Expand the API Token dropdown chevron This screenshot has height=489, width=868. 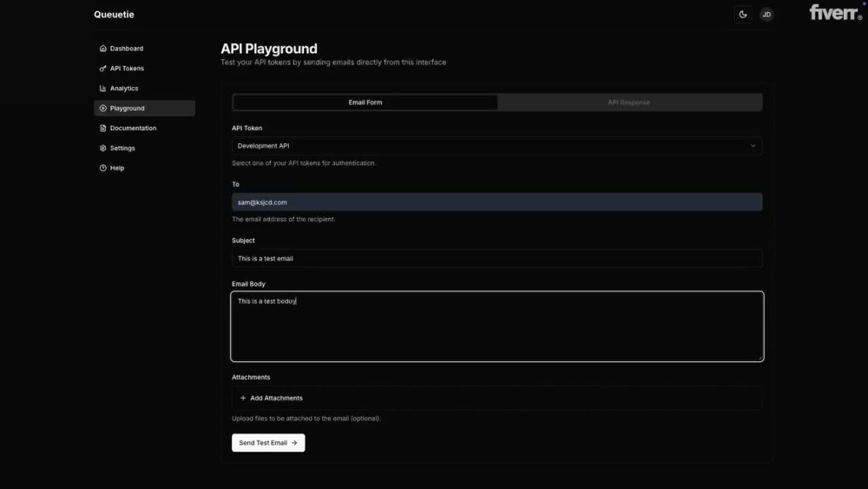pyautogui.click(x=753, y=146)
